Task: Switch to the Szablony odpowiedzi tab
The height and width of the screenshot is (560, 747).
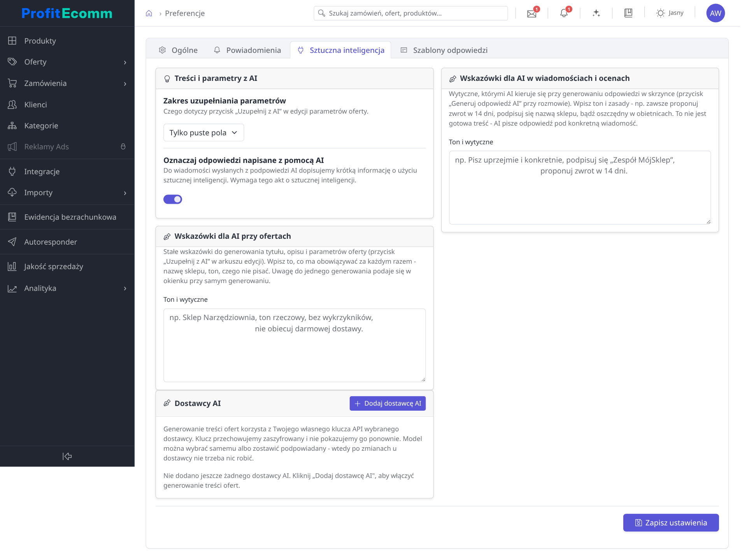Action: (444, 50)
